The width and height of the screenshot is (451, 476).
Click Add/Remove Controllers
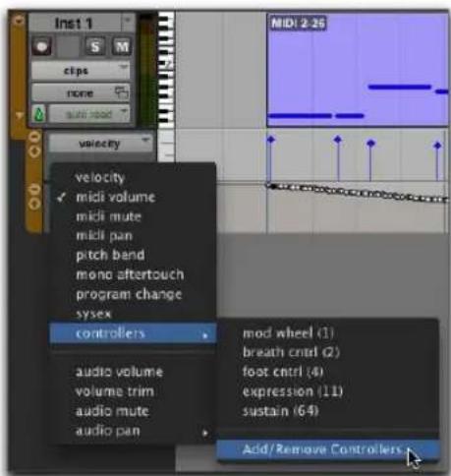coord(327,449)
